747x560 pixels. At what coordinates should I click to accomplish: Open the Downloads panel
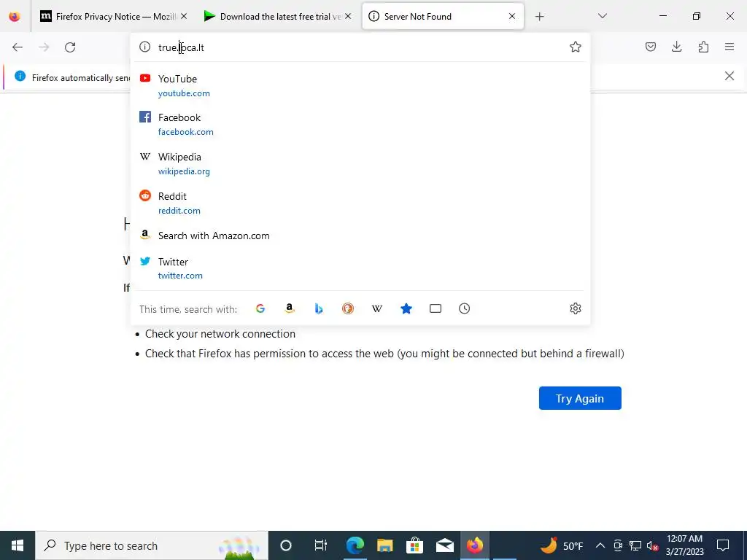[x=676, y=47]
